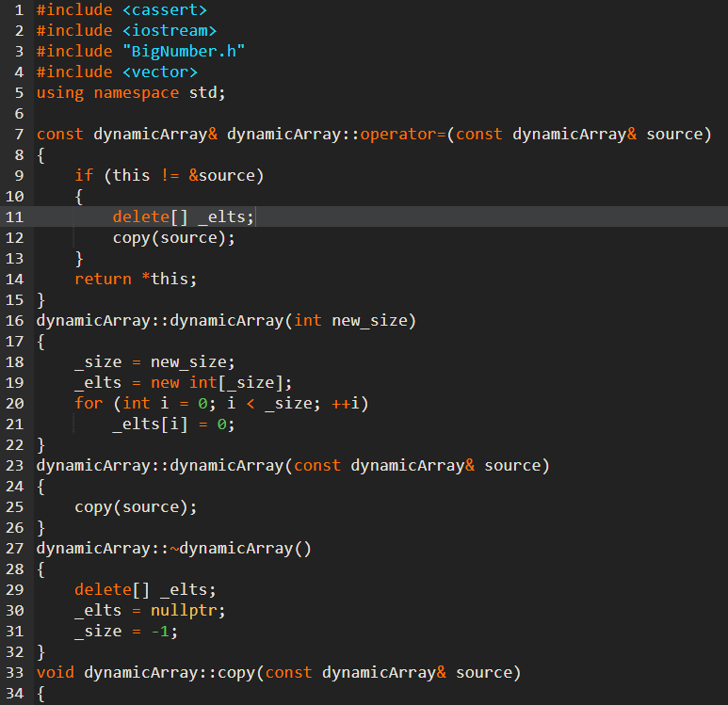
Task: Click line number 27 in the gutter
Action: pos(14,549)
